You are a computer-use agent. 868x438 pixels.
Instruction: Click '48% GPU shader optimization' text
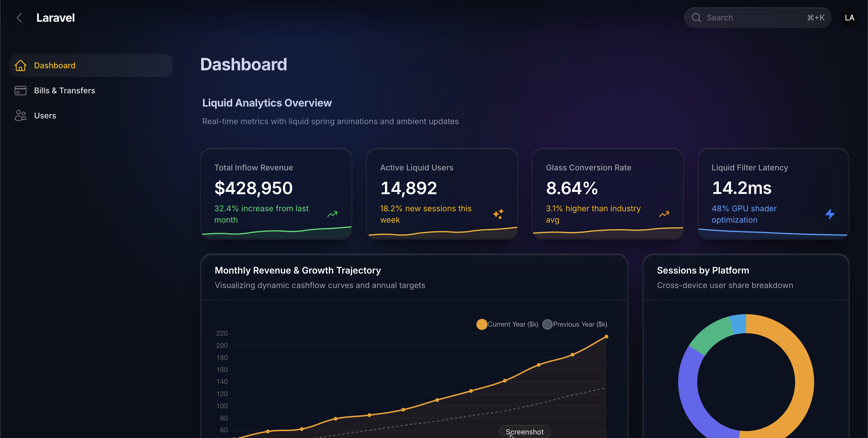(744, 214)
